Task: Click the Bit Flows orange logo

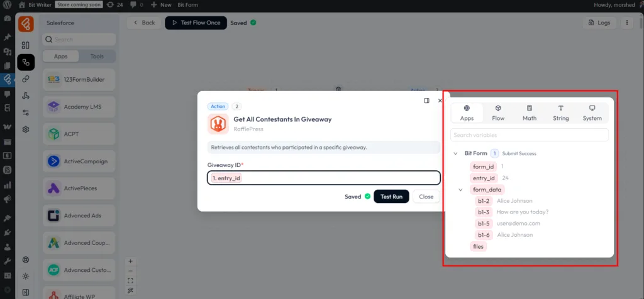Action: click(26, 24)
